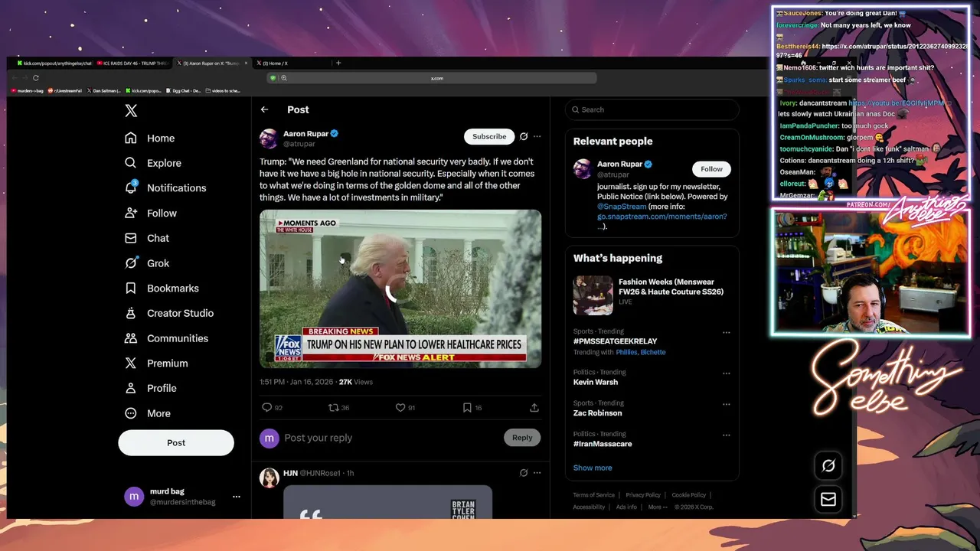Open the Dgg Chat bookmark
The width and height of the screenshot is (980, 551).
tap(184, 90)
